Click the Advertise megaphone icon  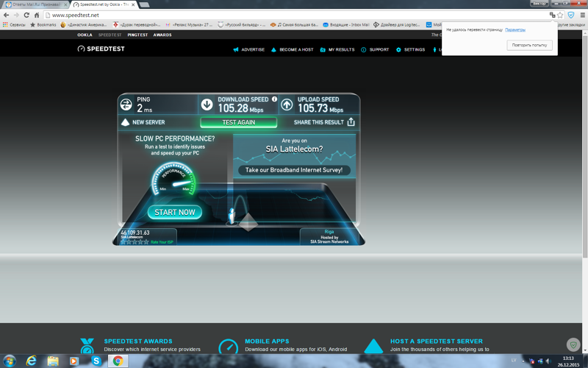pyautogui.click(x=235, y=49)
